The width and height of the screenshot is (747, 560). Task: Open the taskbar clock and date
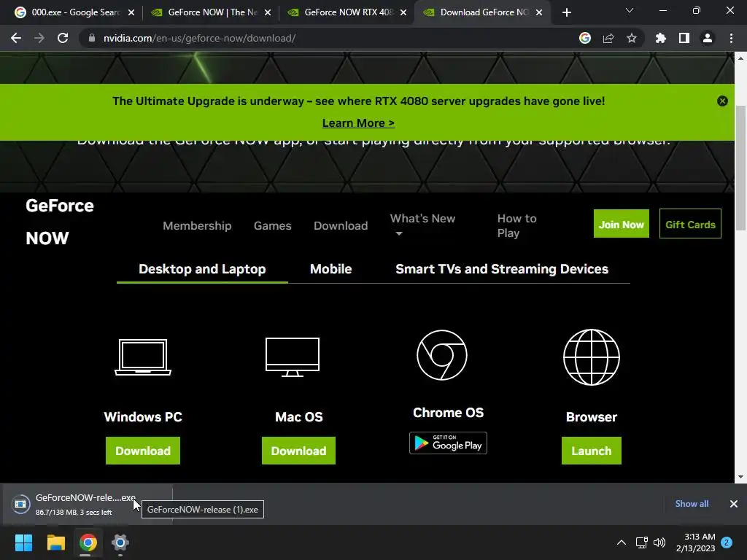[x=695, y=542]
